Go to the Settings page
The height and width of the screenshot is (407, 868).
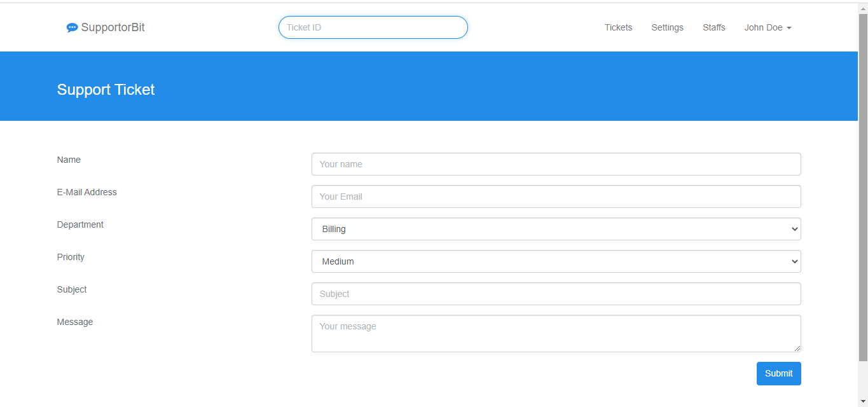pyautogui.click(x=667, y=27)
